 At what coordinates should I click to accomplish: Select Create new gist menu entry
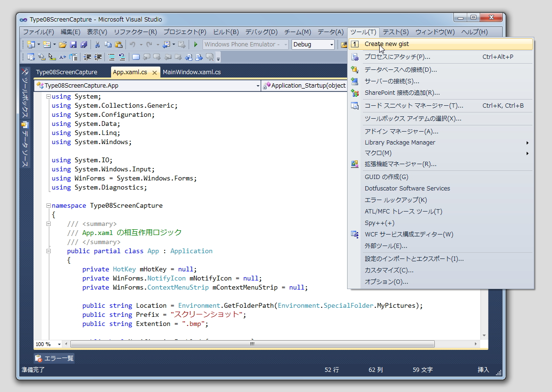[386, 44]
